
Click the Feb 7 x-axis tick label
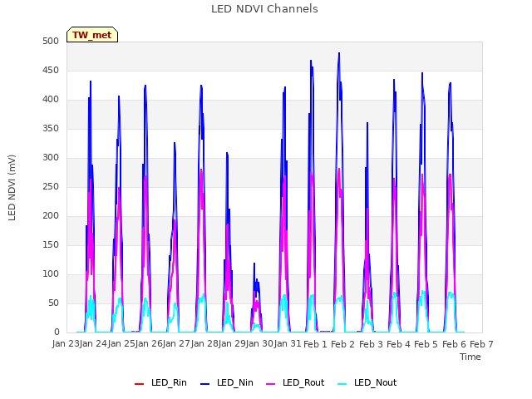481,344
